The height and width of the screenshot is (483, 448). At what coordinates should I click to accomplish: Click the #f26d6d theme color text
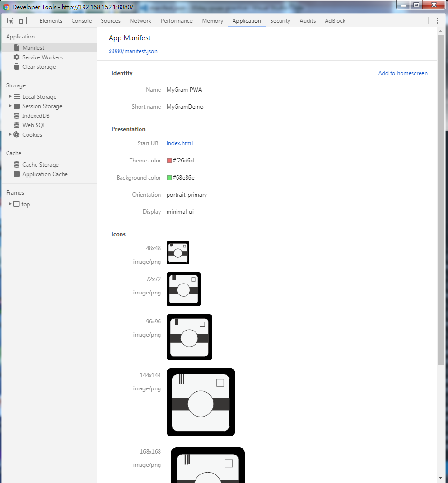183,161
